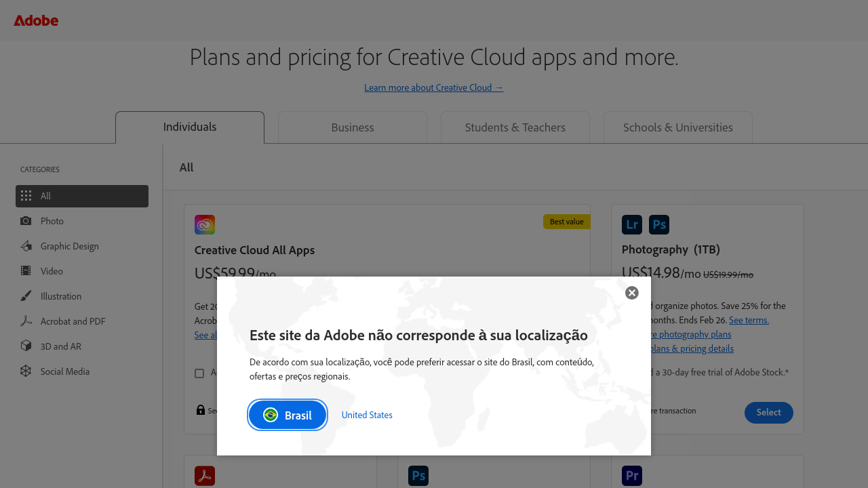Click the 3D and AR cube icon
This screenshot has height=488, width=868.
(x=26, y=346)
